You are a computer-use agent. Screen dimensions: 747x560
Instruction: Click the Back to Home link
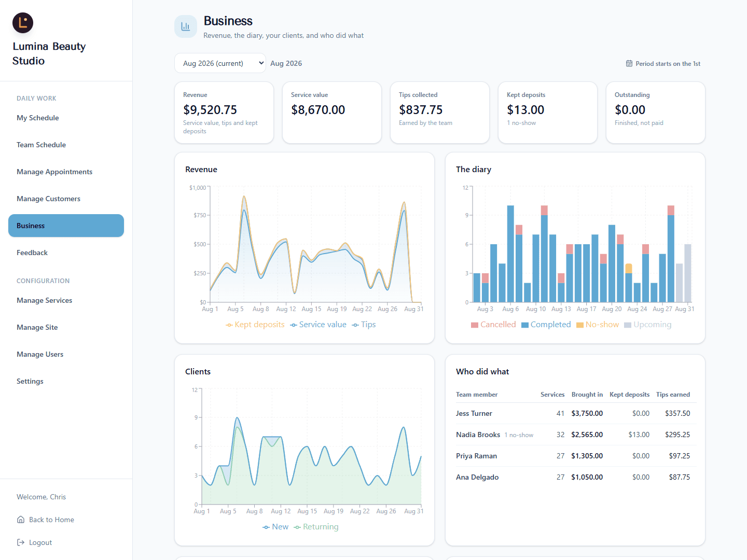[x=51, y=520]
